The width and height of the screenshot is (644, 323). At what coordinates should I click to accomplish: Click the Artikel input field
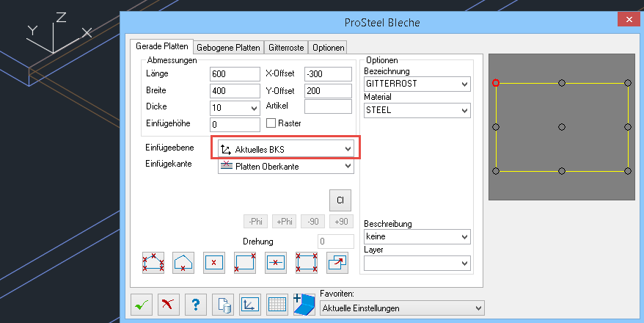[x=328, y=106]
